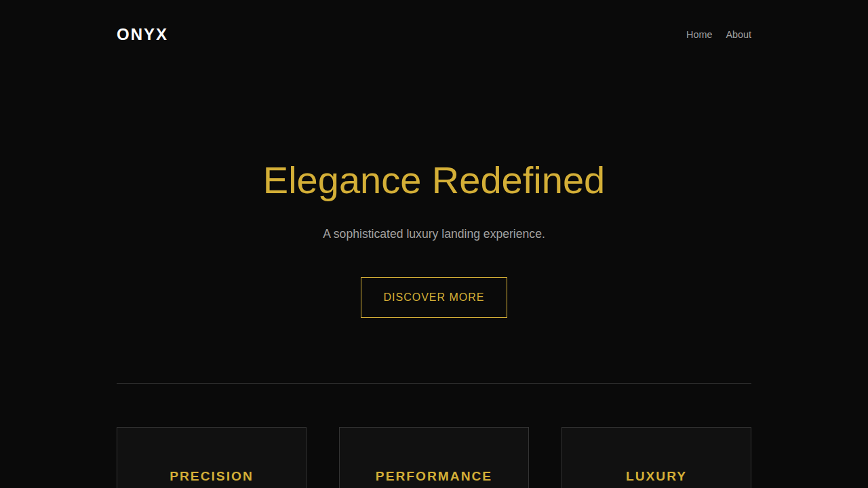Go to the About page link
This screenshot has width=868, height=488.
(738, 35)
